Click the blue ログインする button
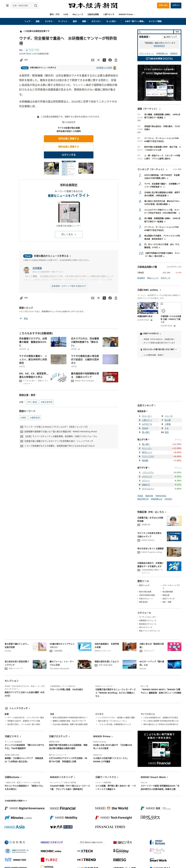 pyautogui.click(x=69, y=155)
